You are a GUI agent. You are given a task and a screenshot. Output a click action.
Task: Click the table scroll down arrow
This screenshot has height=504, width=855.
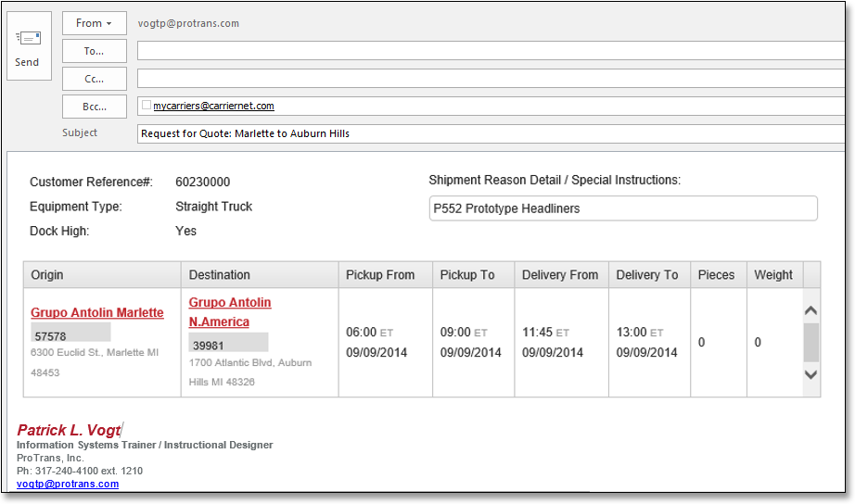coord(810,374)
